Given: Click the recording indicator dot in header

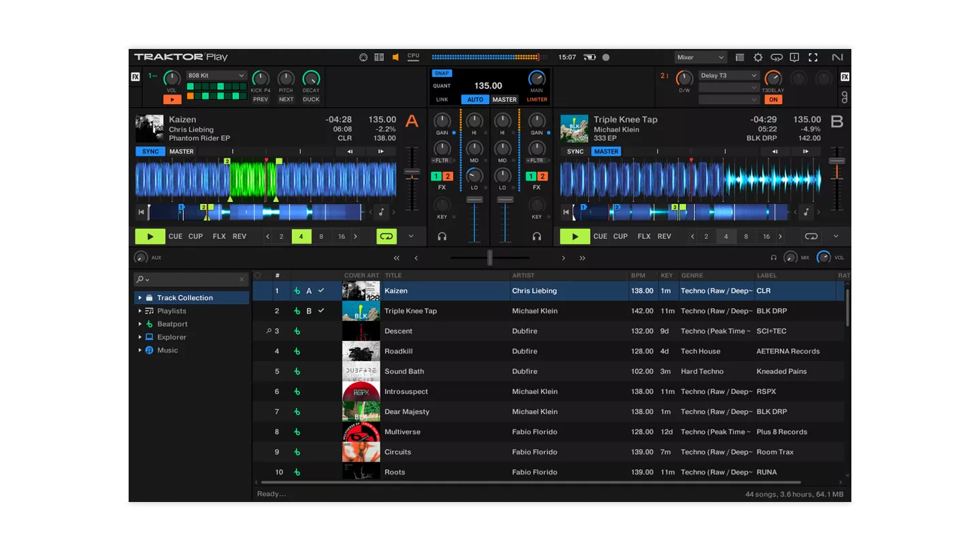Looking at the screenshot, I should click(606, 58).
